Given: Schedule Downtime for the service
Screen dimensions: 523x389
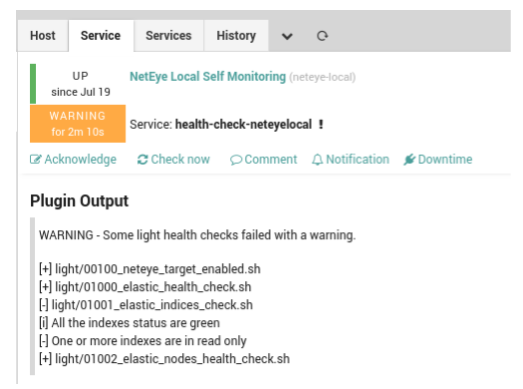Looking at the screenshot, I should pyautogui.click(x=438, y=159).
